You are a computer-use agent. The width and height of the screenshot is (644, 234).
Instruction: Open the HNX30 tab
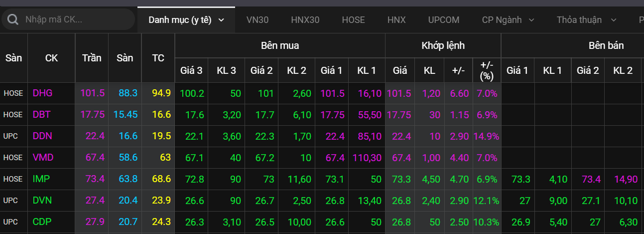click(305, 20)
